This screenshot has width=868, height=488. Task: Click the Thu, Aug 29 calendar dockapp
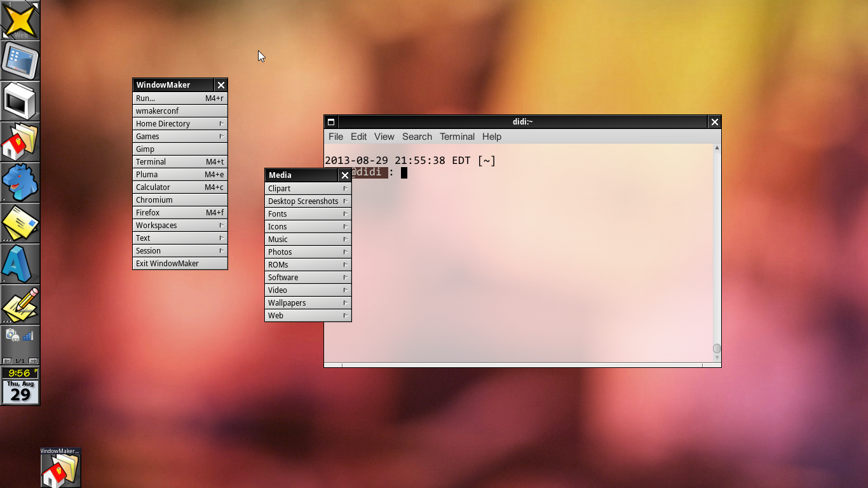20,392
